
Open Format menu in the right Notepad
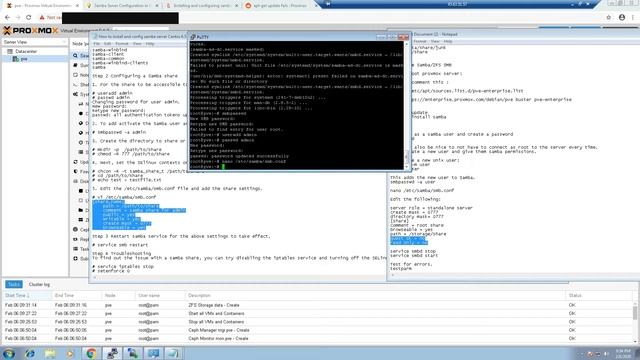[420, 41]
